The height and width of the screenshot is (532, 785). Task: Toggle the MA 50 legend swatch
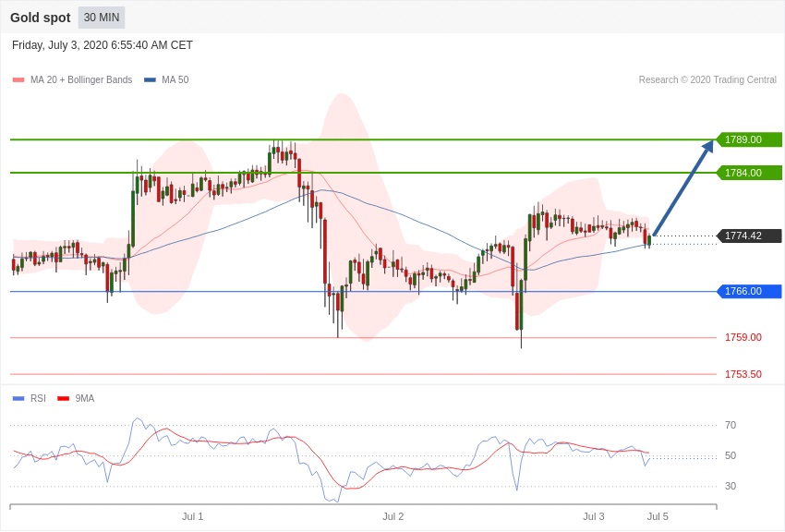tap(151, 80)
